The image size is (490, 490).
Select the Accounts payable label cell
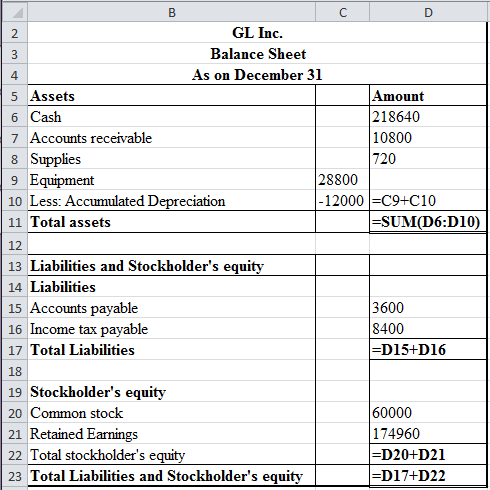click(172, 308)
